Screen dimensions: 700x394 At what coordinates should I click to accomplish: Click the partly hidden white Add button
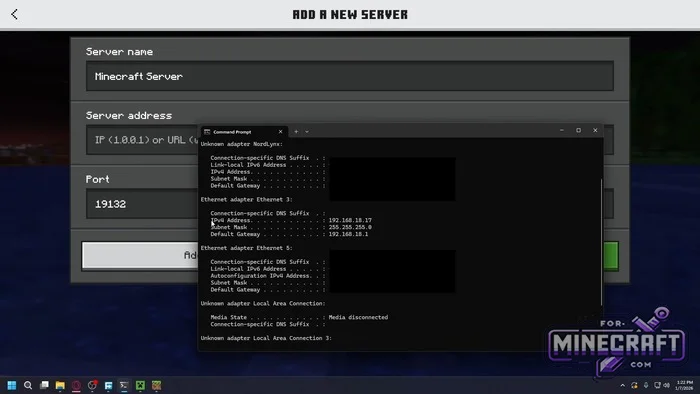pyautogui.click(x=140, y=256)
